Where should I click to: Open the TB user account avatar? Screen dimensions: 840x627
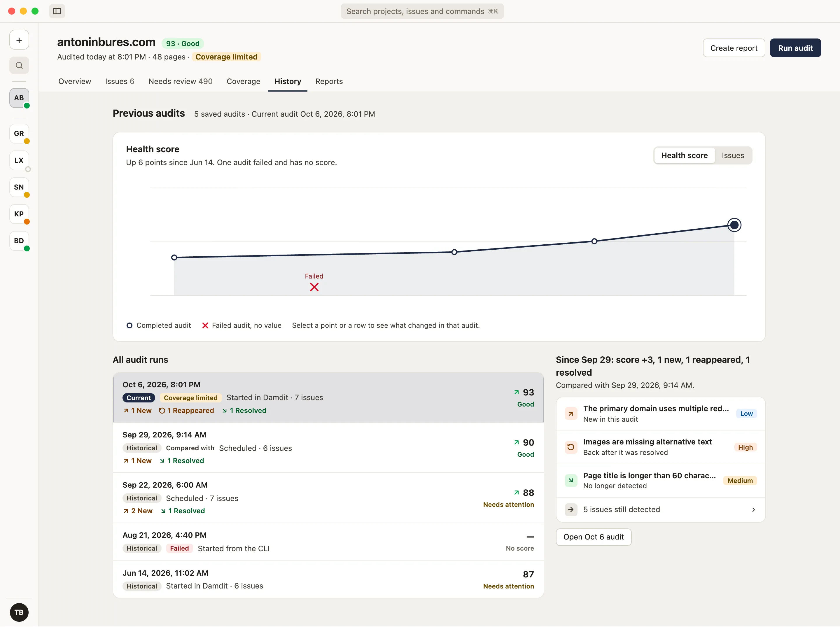tap(19, 612)
